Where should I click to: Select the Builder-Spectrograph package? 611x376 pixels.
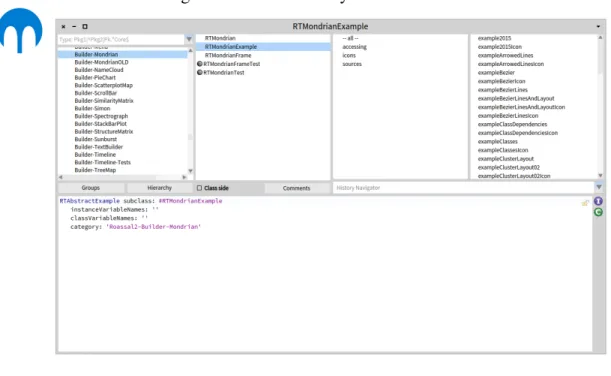[101, 116]
